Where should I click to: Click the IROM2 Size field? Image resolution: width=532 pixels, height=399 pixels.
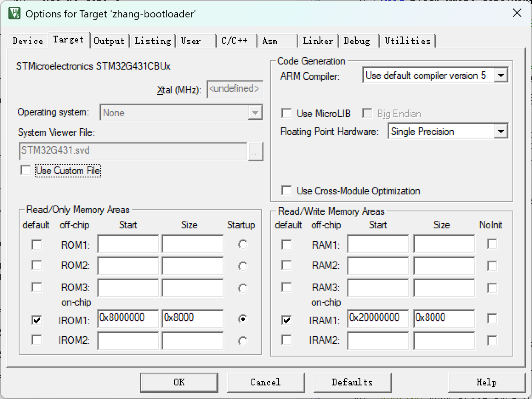pos(192,340)
